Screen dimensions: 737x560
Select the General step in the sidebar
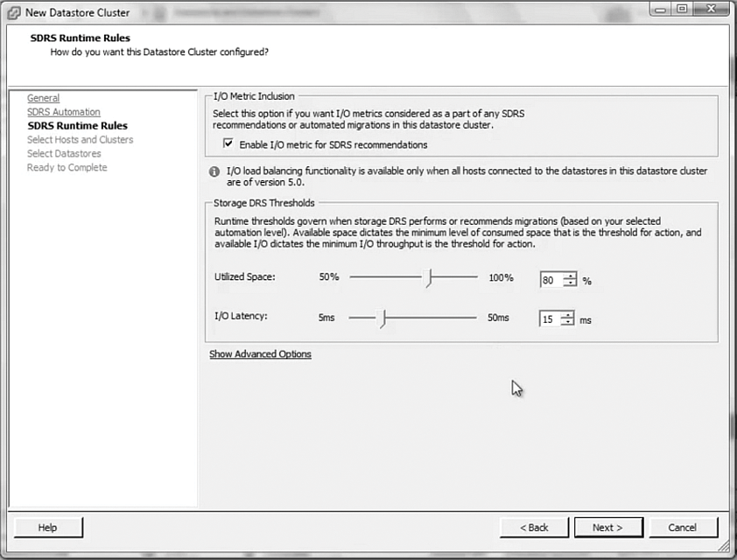(43, 98)
